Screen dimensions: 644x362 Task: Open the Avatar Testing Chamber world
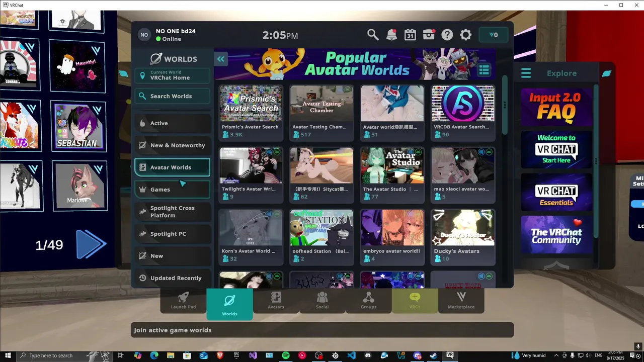click(321, 113)
